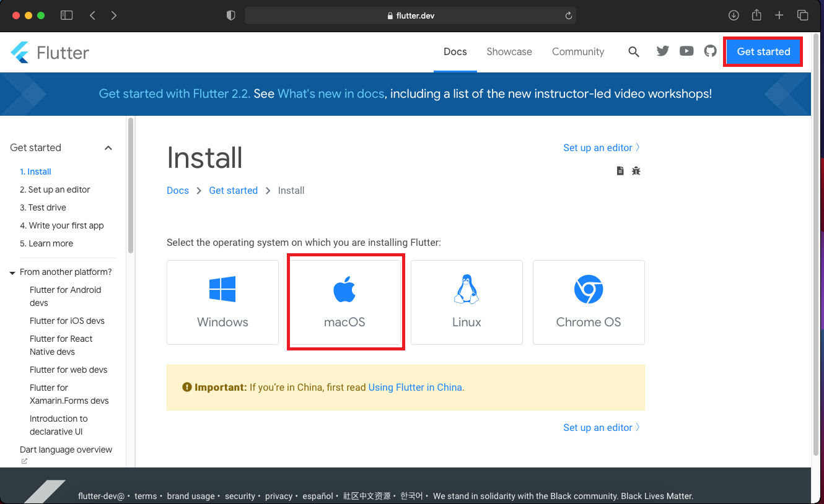
Task: Toggle the Safari sidebar icon
Action: 66,15
